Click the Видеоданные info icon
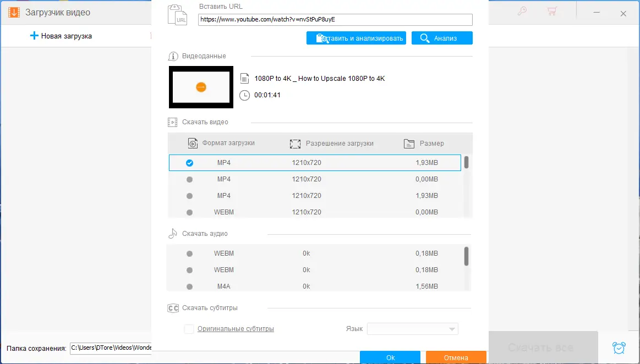The width and height of the screenshot is (640, 364). (x=173, y=56)
